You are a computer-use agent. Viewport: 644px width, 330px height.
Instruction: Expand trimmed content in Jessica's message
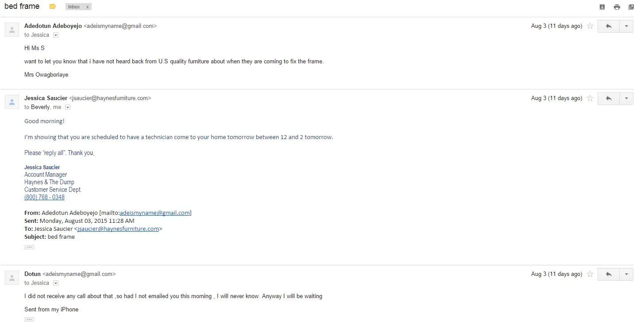[29, 247]
